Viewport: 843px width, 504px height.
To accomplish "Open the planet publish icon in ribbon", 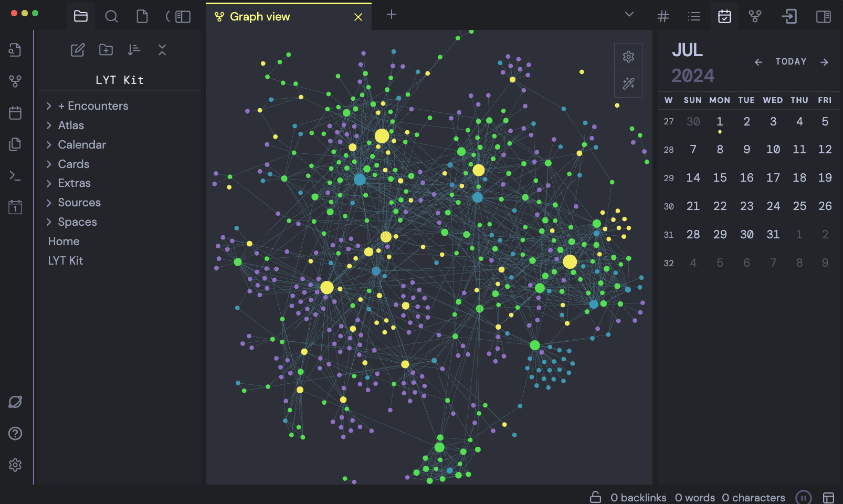I will point(15,402).
